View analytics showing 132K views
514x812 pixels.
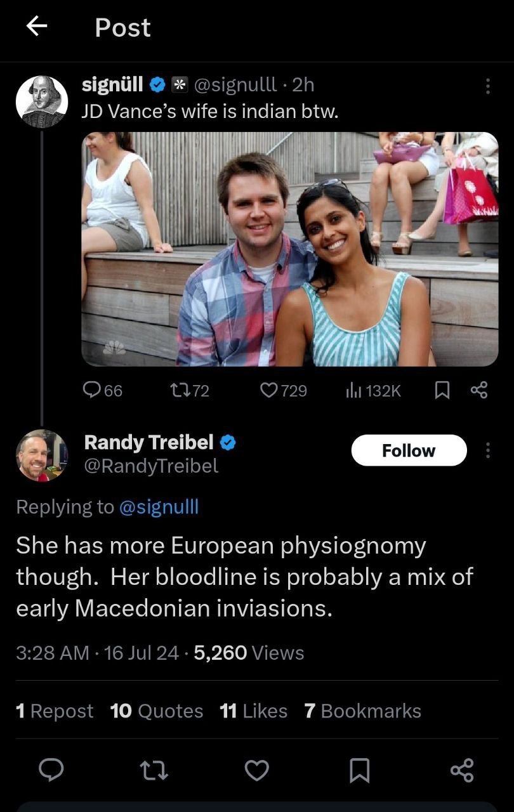click(x=372, y=391)
